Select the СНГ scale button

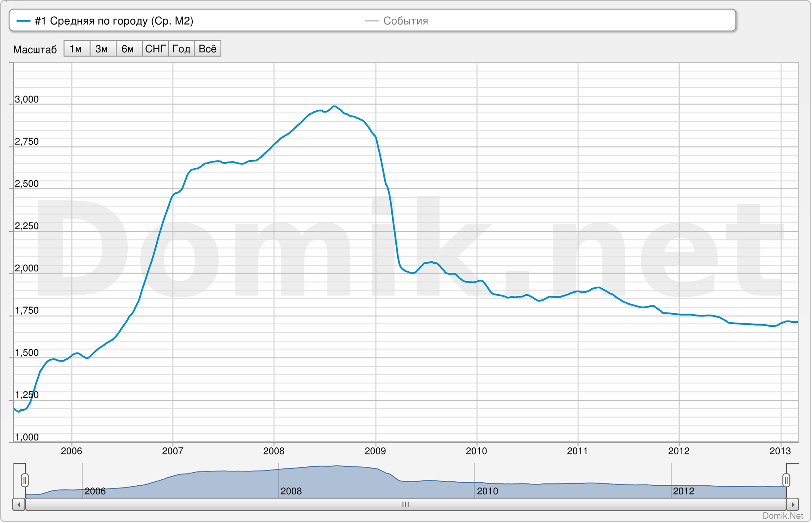pyautogui.click(x=155, y=49)
